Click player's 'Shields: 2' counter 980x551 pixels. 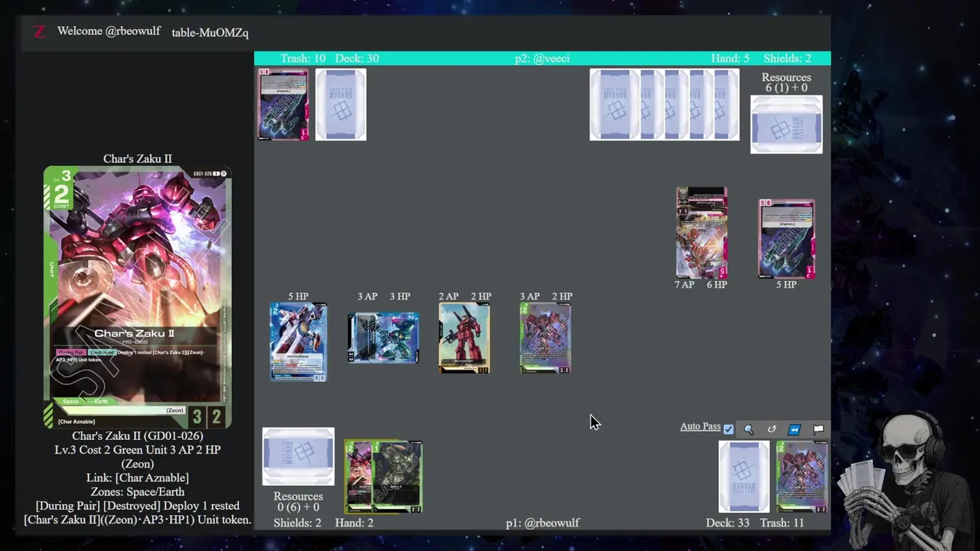click(298, 523)
